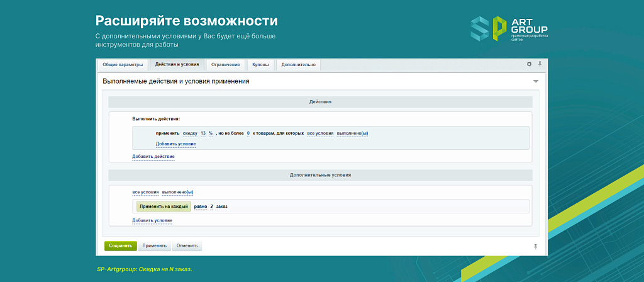Click the SP Art Group logo
The width and height of the screenshot is (644, 282).
(509, 29)
